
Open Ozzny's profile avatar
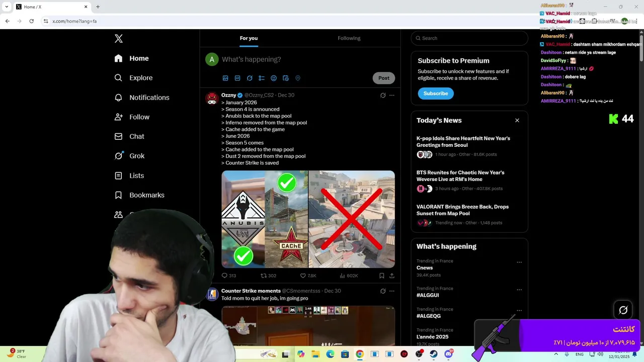pos(212,98)
